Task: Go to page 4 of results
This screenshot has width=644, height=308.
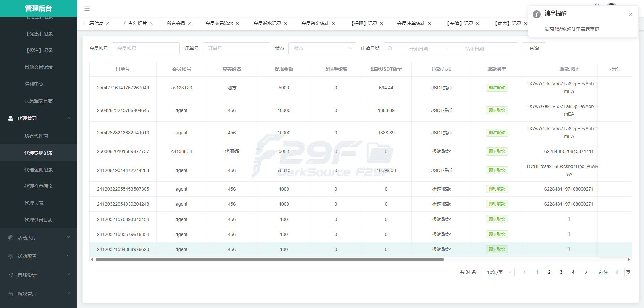Action: [x=573, y=272]
